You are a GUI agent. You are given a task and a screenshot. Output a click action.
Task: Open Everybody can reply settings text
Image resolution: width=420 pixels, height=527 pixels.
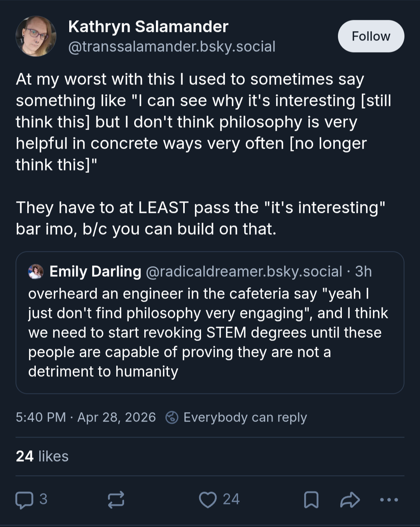(245, 417)
